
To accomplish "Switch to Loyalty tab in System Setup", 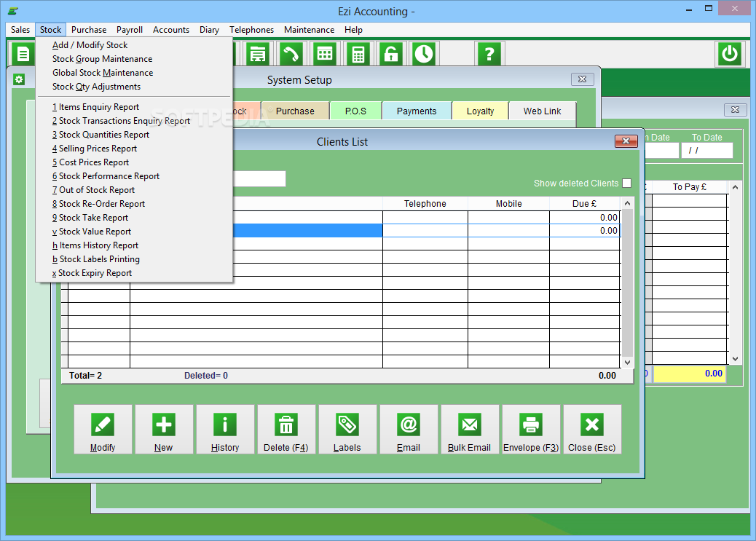I will (x=480, y=111).
